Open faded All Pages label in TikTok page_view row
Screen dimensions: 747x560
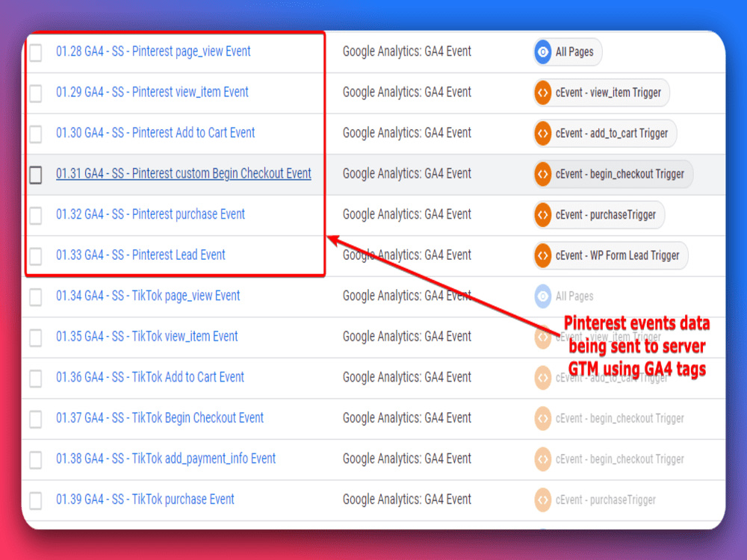[x=574, y=296]
